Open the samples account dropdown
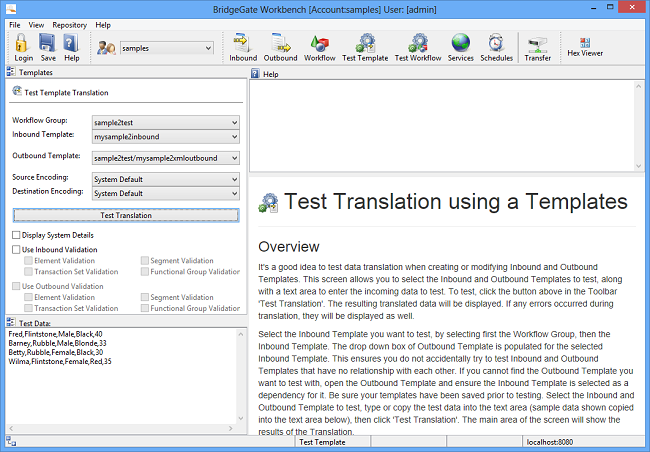 pos(167,48)
